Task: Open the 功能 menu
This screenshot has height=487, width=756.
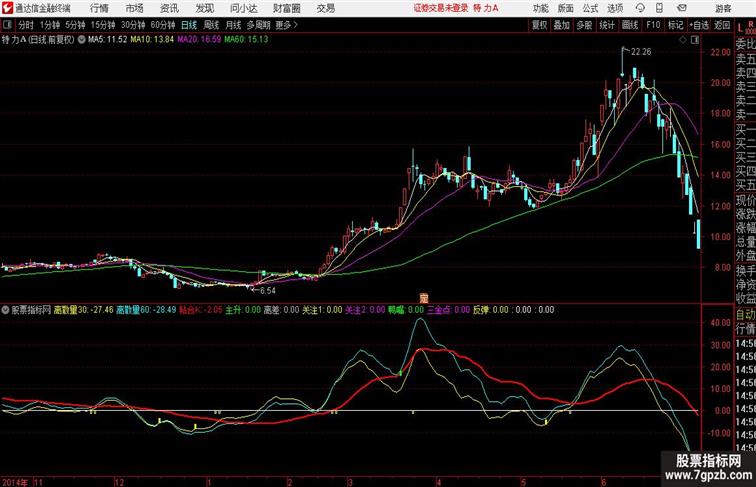Action: tap(540, 8)
